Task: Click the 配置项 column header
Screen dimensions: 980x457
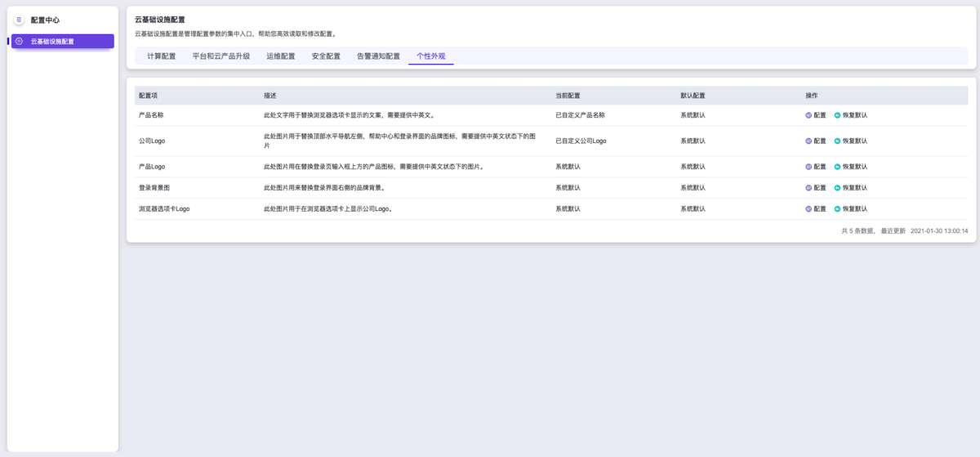Action: [149, 96]
